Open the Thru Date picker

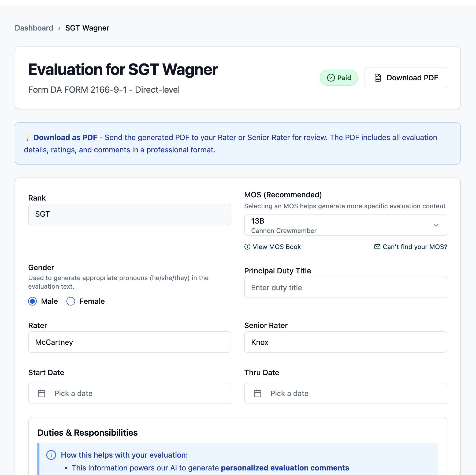point(345,393)
